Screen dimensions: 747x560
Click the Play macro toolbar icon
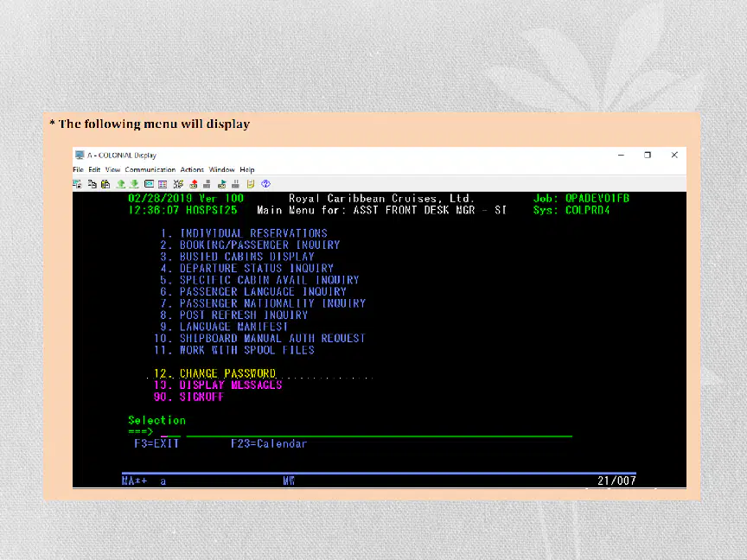pyautogui.click(x=222, y=184)
